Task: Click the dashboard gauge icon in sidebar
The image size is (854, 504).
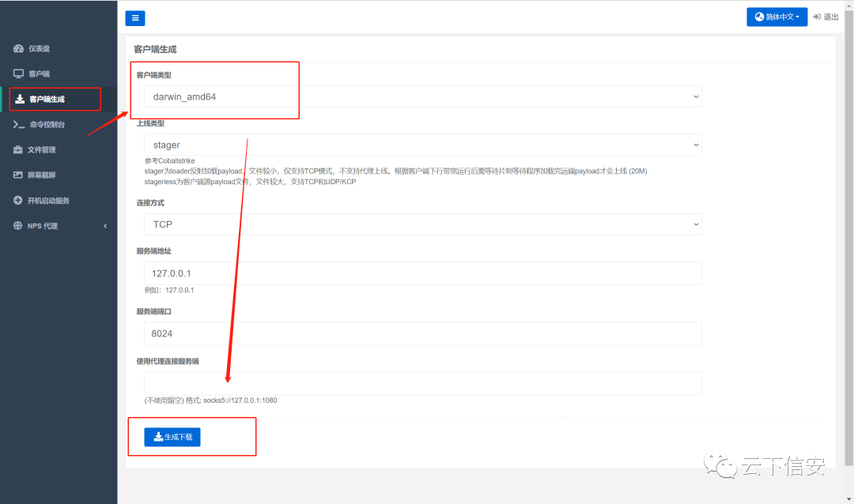Action: (18, 48)
